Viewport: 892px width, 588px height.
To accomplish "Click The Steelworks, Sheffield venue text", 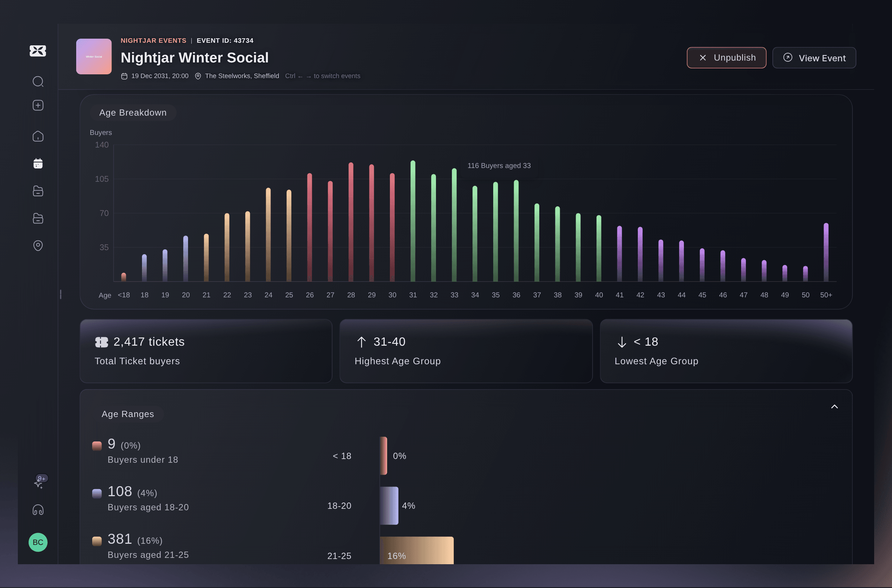I will pos(242,76).
